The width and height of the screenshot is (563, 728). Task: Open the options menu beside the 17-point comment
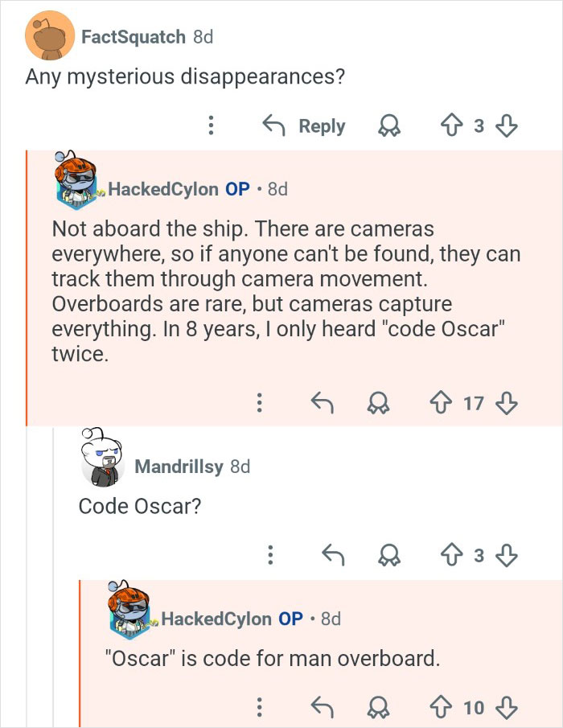click(259, 402)
